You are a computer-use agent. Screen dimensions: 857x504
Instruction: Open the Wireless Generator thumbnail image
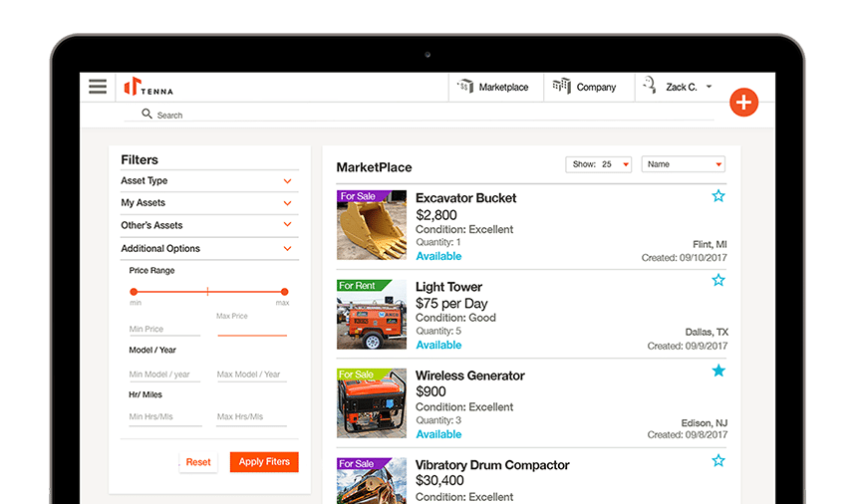(372, 403)
